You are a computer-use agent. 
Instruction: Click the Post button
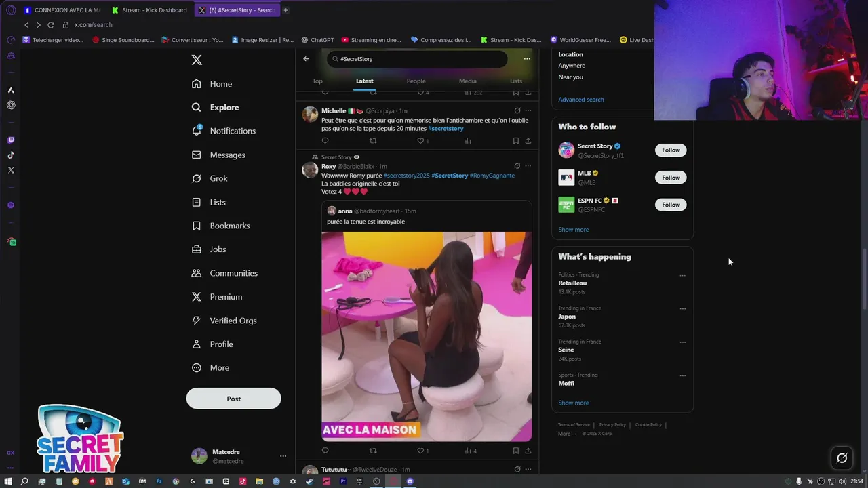pyautogui.click(x=233, y=399)
